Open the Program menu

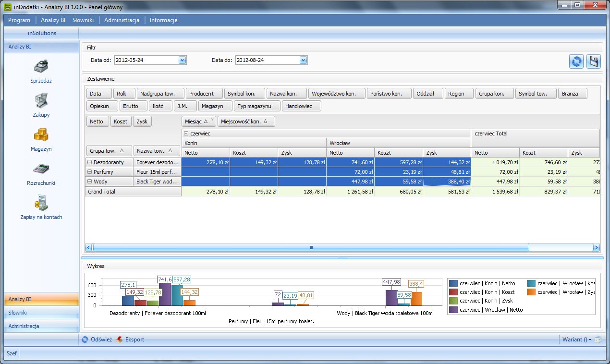pos(19,20)
